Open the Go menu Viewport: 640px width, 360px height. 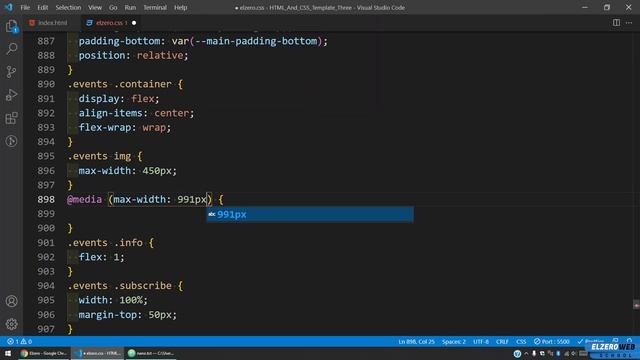click(x=113, y=7)
